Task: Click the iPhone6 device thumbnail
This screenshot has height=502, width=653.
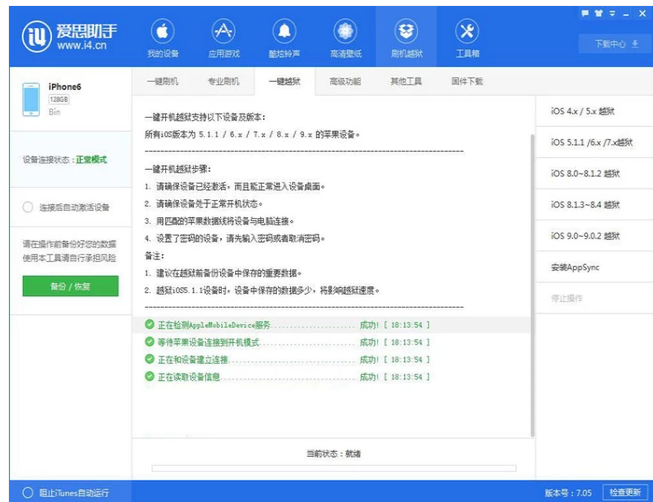Action: [x=32, y=99]
